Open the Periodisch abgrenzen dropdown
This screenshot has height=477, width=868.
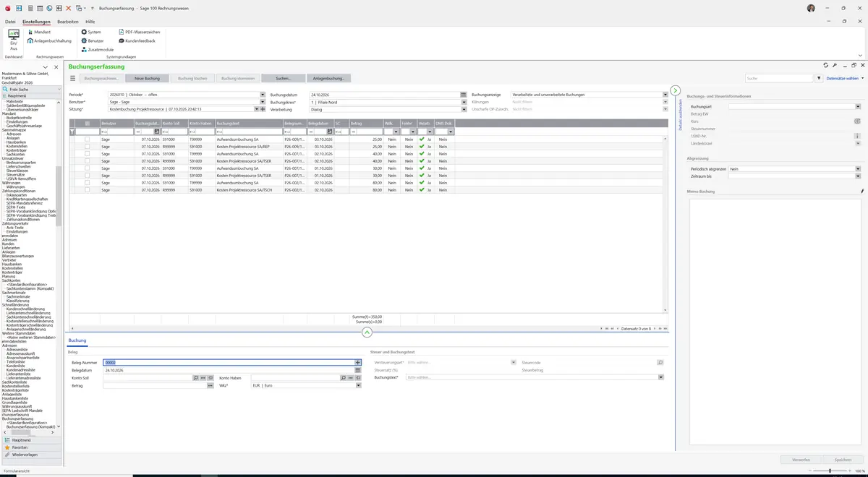[858, 168]
